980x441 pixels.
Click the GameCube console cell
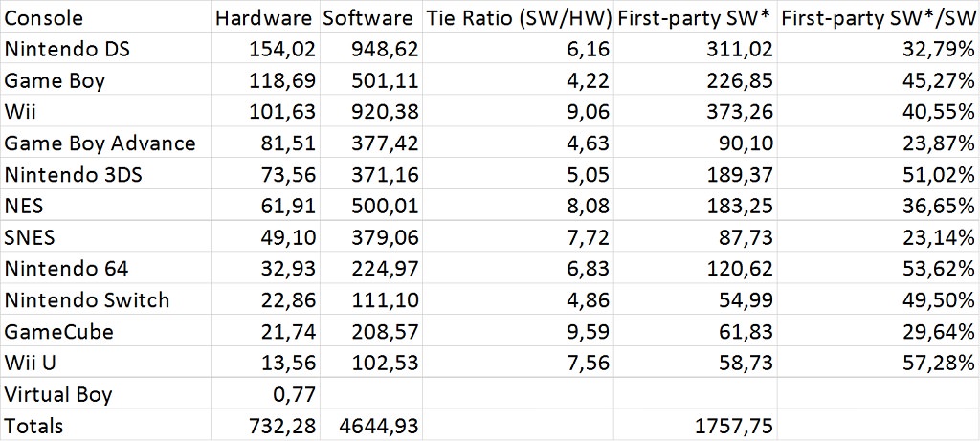105,330
